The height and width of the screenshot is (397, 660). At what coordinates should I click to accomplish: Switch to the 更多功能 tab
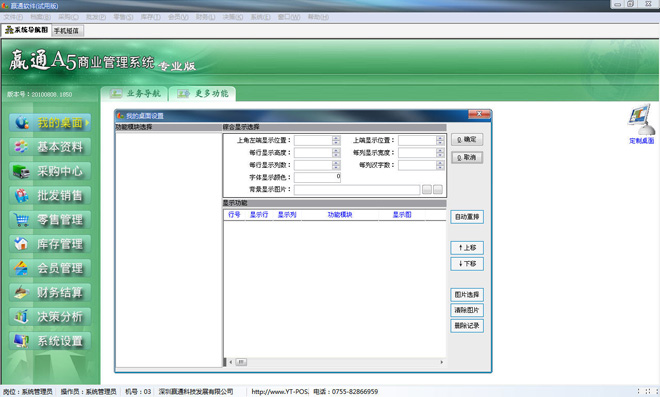tap(202, 93)
